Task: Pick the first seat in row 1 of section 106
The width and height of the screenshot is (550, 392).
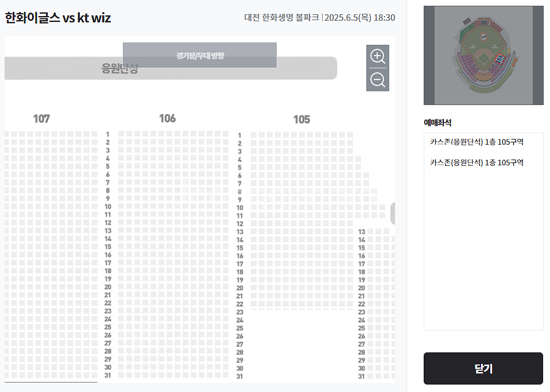Action: pyautogui.click(x=121, y=134)
